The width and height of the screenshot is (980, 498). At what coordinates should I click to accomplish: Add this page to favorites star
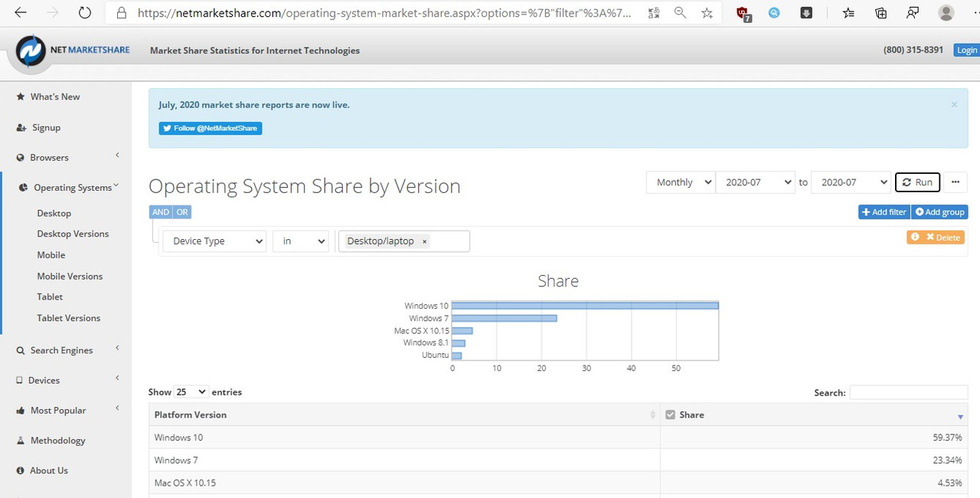707,13
